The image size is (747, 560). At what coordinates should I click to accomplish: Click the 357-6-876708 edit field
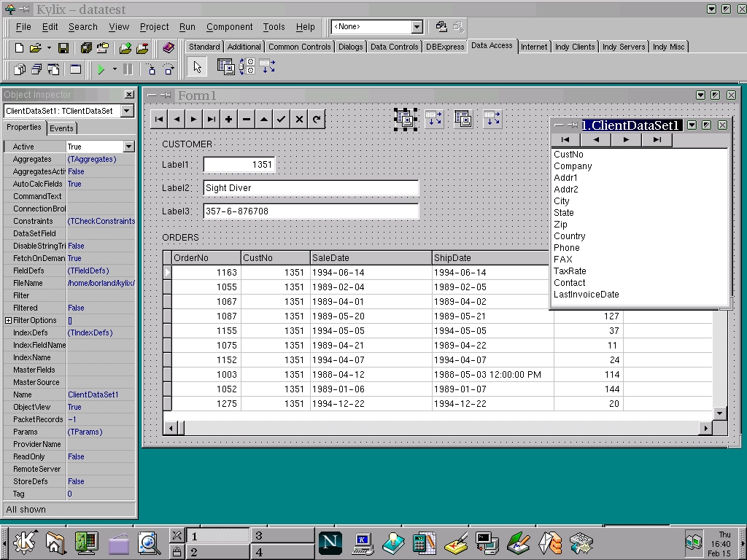coord(311,211)
